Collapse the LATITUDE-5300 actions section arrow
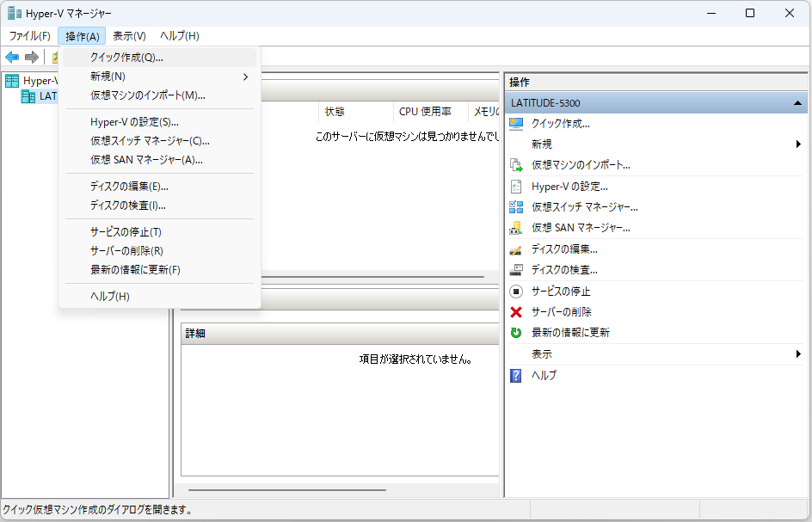The height and width of the screenshot is (522, 812). (797, 103)
